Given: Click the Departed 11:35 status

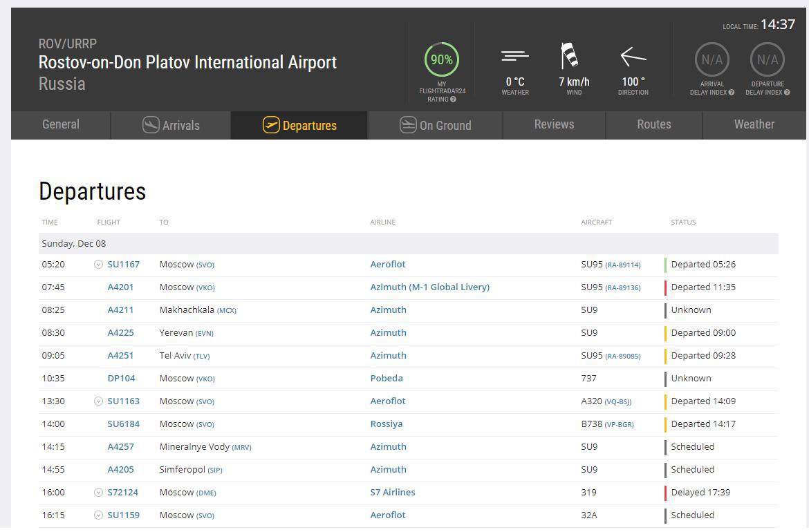Looking at the screenshot, I should [x=703, y=287].
